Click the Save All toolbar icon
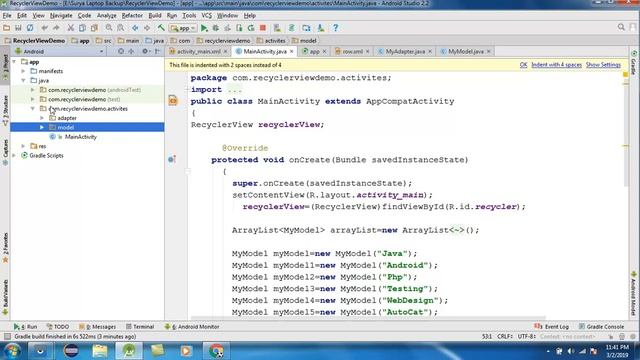Screen dimensions: 640x360 click(18, 28)
